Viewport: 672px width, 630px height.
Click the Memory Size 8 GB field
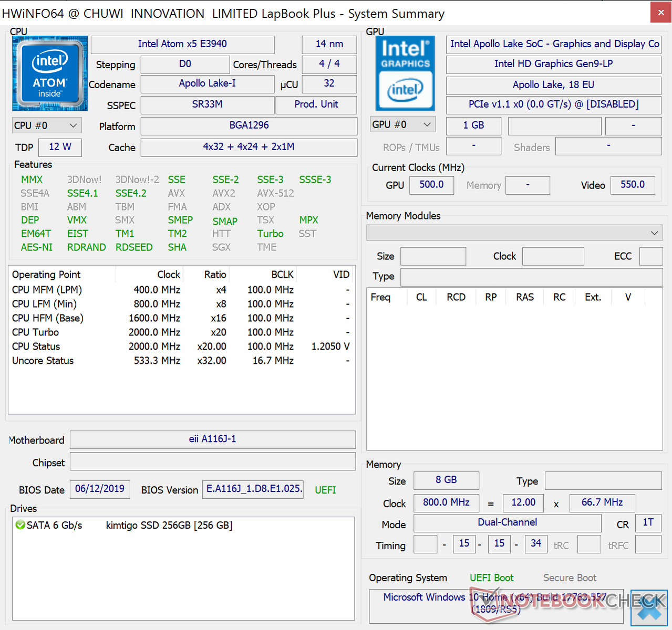tap(446, 480)
